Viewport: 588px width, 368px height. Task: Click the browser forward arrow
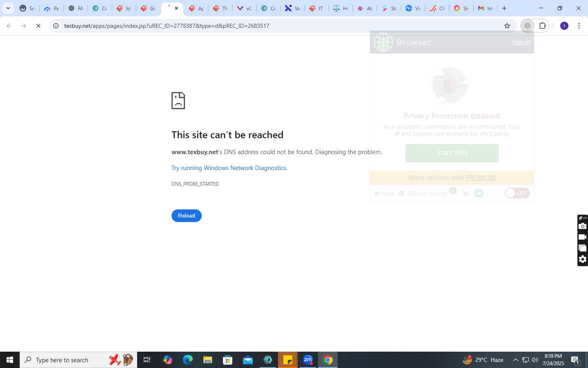[24, 26]
